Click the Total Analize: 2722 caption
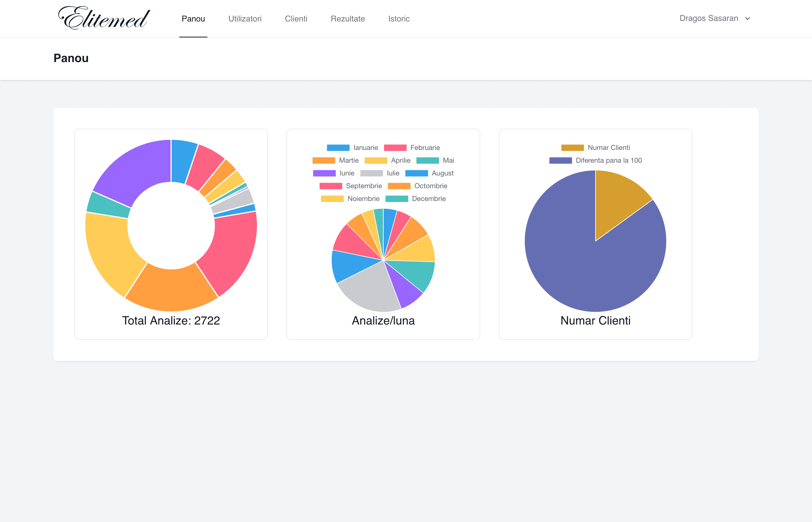 (x=171, y=321)
